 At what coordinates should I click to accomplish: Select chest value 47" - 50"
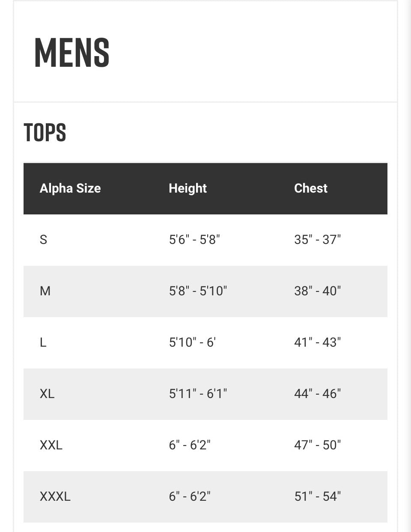point(318,445)
